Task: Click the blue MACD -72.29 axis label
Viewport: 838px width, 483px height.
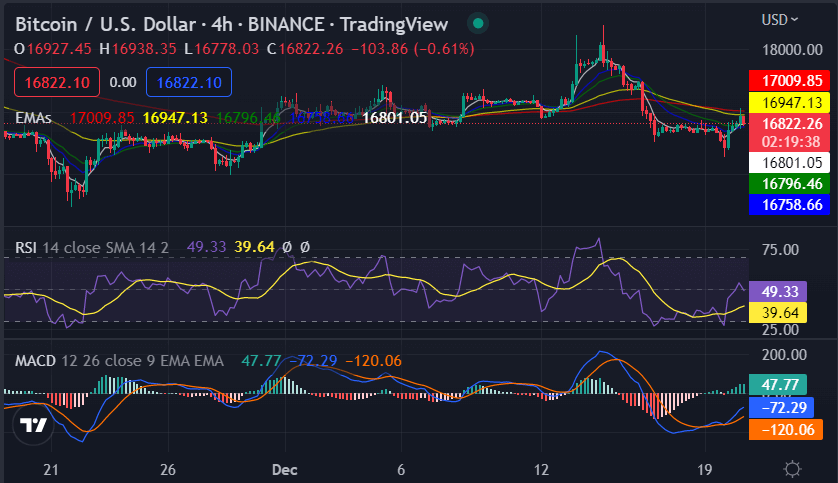Action: click(781, 408)
